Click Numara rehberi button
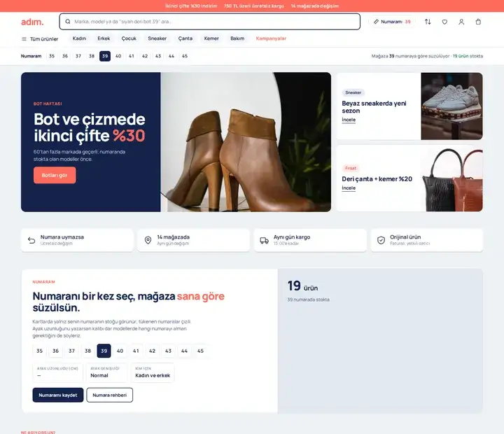The width and height of the screenshot is (504, 434). (x=110, y=395)
